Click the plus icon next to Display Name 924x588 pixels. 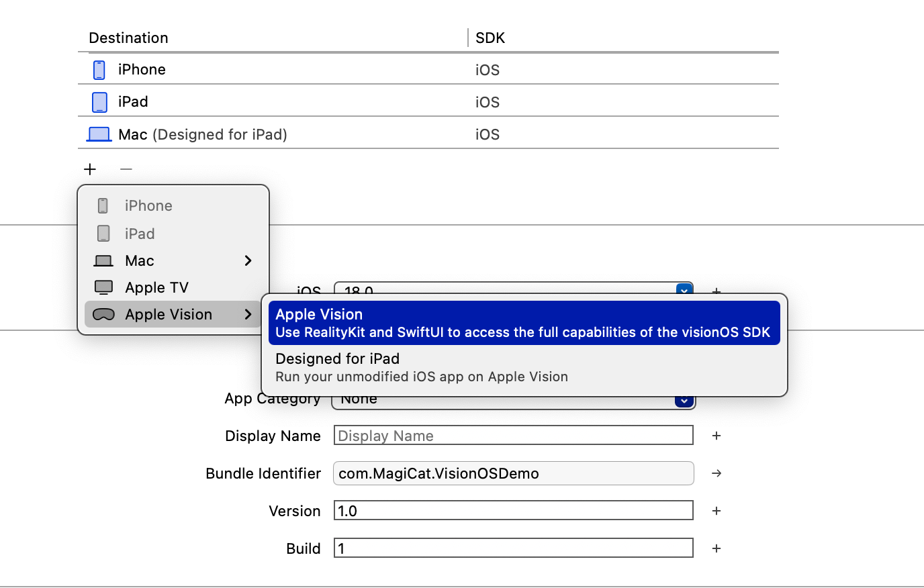tap(717, 436)
